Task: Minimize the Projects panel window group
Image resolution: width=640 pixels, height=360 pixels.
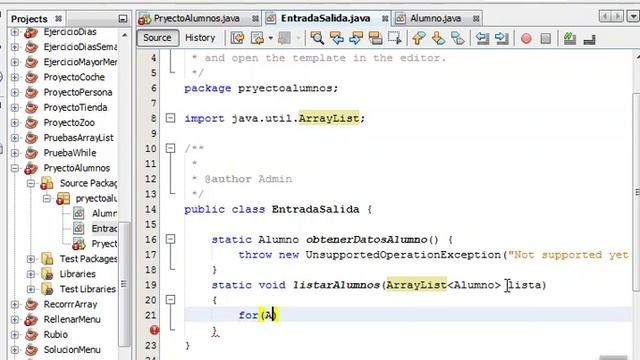Action: click(x=122, y=19)
